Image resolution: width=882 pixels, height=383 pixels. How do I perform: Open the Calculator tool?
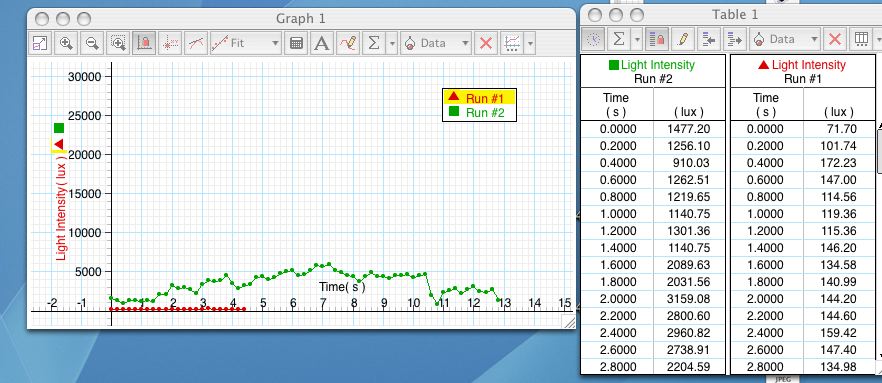pos(295,43)
